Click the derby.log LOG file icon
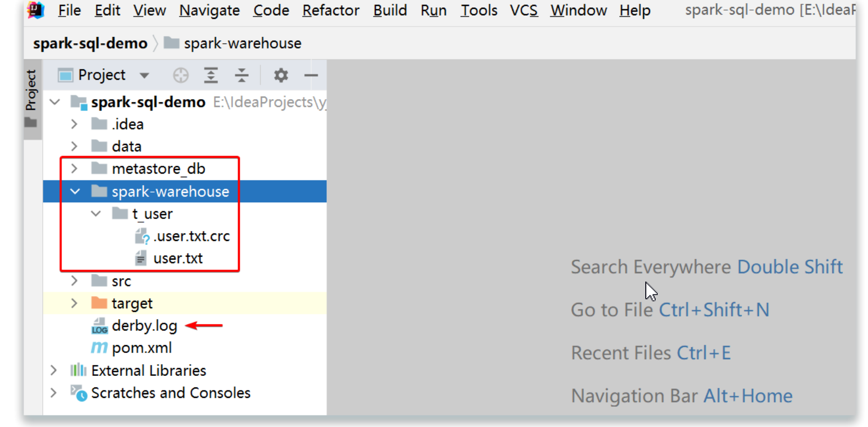The width and height of the screenshot is (868, 427). tap(99, 326)
